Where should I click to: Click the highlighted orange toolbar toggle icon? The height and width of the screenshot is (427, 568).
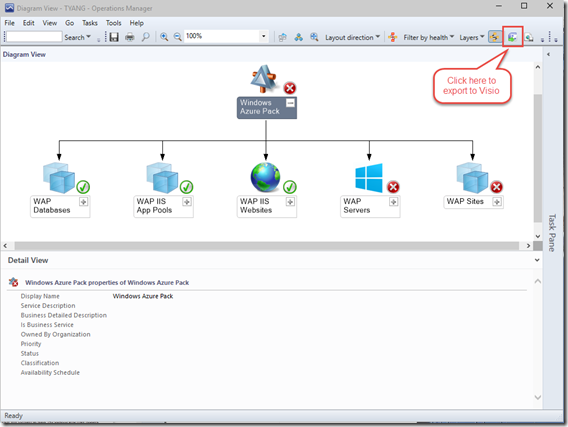(x=494, y=37)
